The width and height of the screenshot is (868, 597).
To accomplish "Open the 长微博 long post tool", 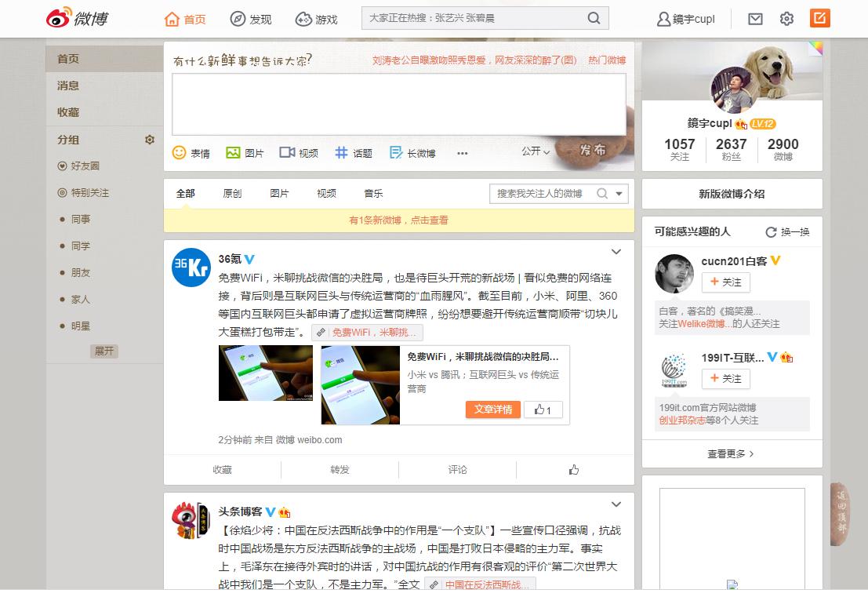I will 412,153.
